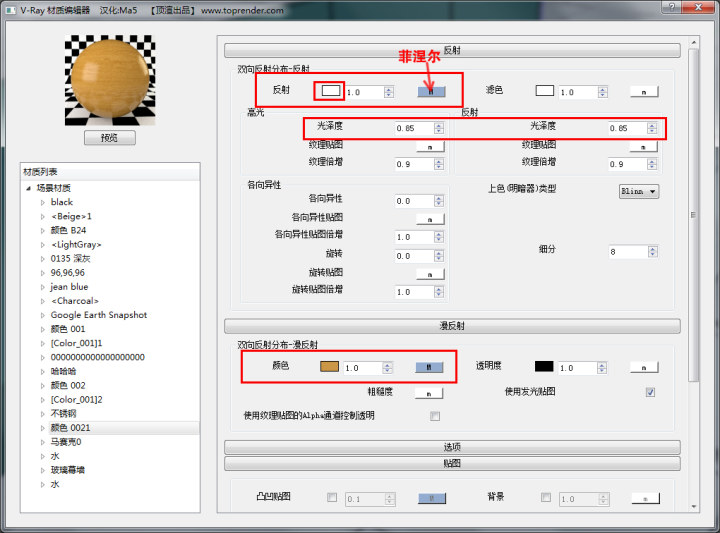Click the 反射 光泽度 0.85 field on right

pyautogui.click(x=627, y=128)
